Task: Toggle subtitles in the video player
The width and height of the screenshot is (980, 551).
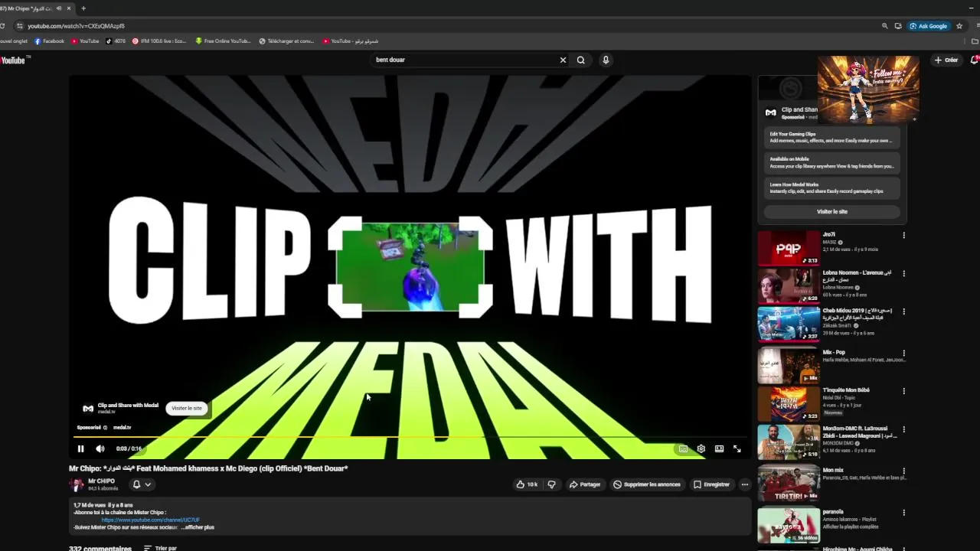Action: coord(683,448)
